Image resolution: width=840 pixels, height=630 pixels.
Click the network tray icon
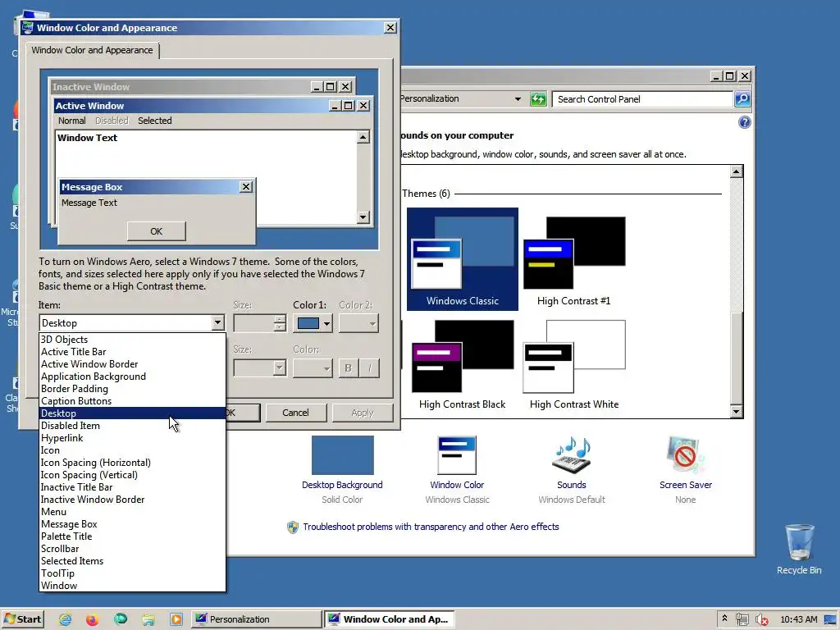click(742, 620)
